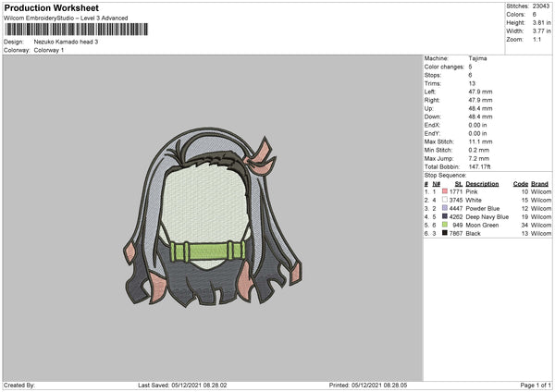Select 'Wilcom EmbroideryStudio – Level 3 Advanced' text
555x392 pixels.
[x=66, y=18]
